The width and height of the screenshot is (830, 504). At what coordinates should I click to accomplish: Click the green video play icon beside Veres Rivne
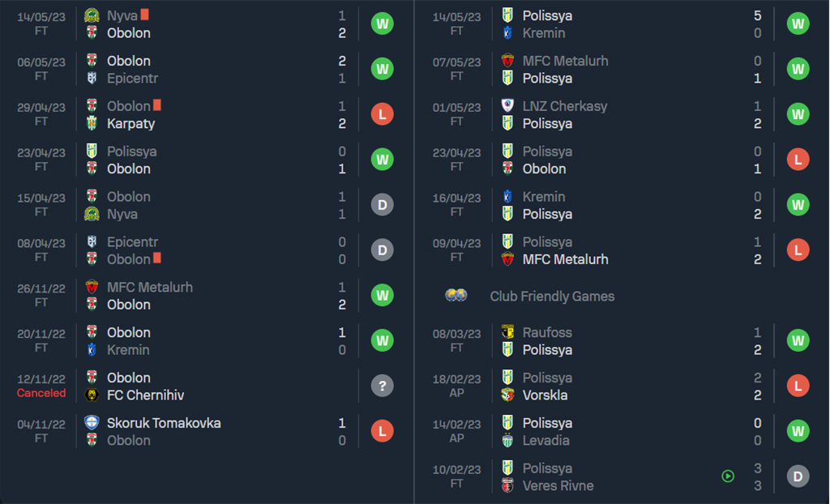(728, 476)
